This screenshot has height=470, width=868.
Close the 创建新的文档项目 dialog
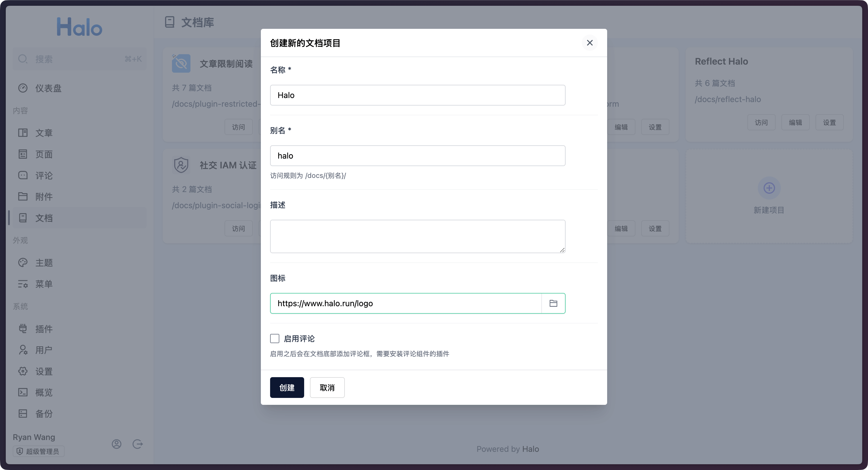[589, 43]
